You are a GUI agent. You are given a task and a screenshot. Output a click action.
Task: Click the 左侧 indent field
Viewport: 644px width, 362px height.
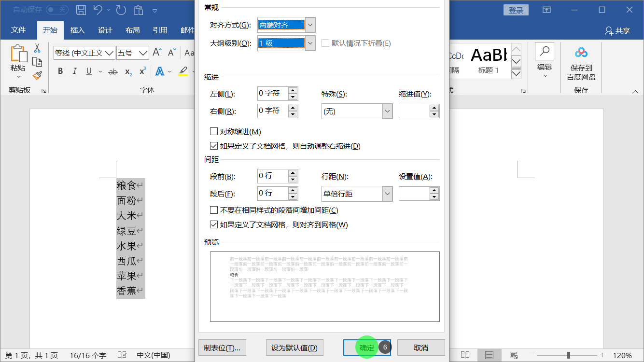(x=273, y=94)
